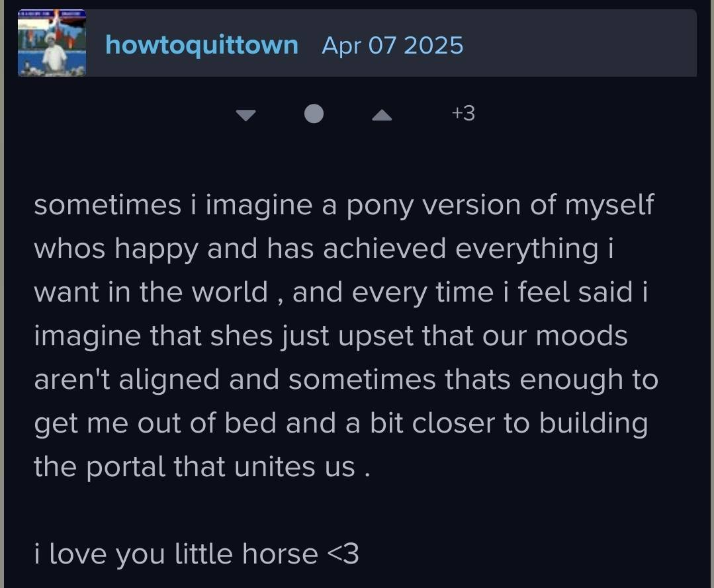This screenshot has width=714, height=588.
Task: Click the line "the portal that unites us"
Action: click(201, 467)
